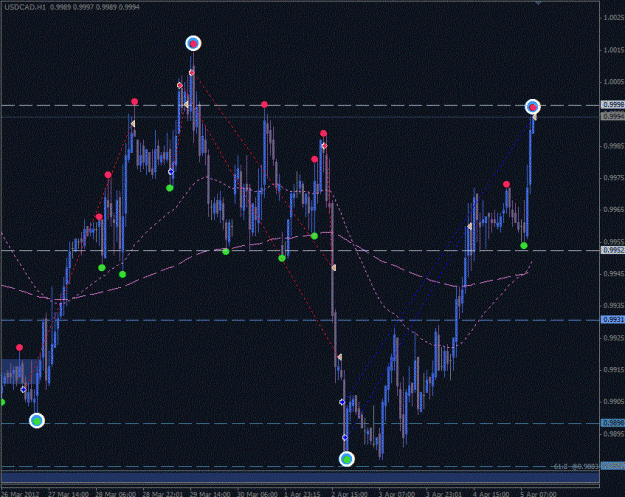
Task: Click the 1.0025 price scale value
Action: click(614, 18)
